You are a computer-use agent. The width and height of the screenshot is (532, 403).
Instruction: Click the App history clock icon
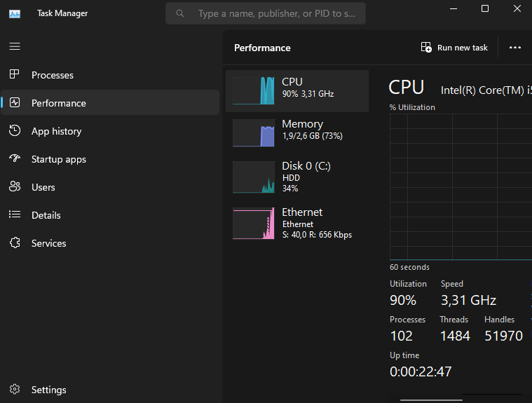pos(15,130)
